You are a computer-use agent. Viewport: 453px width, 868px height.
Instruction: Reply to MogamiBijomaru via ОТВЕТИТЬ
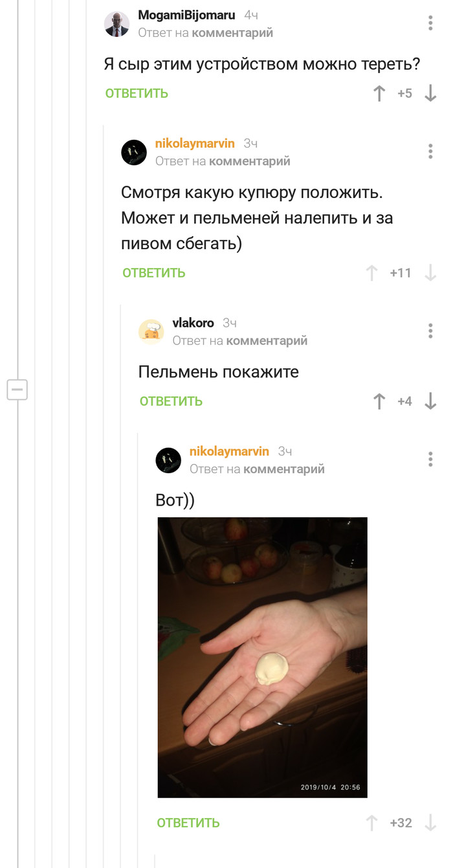[137, 93]
